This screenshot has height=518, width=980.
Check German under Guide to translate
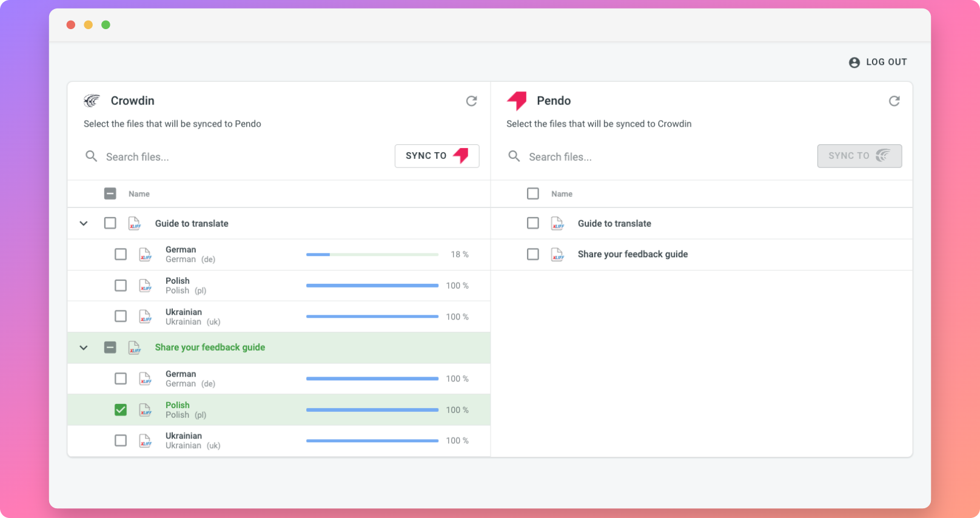(121, 254)
